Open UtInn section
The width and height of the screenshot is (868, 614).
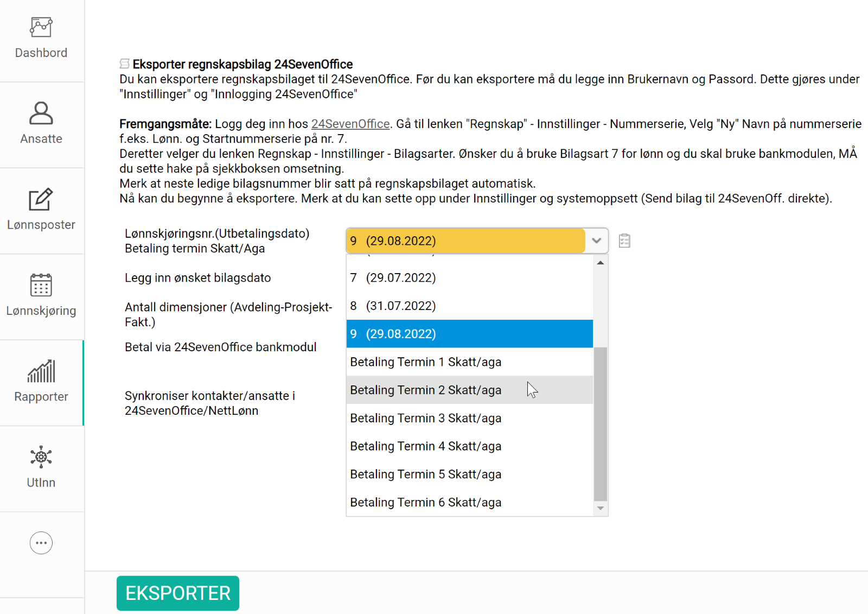(41, 467)
